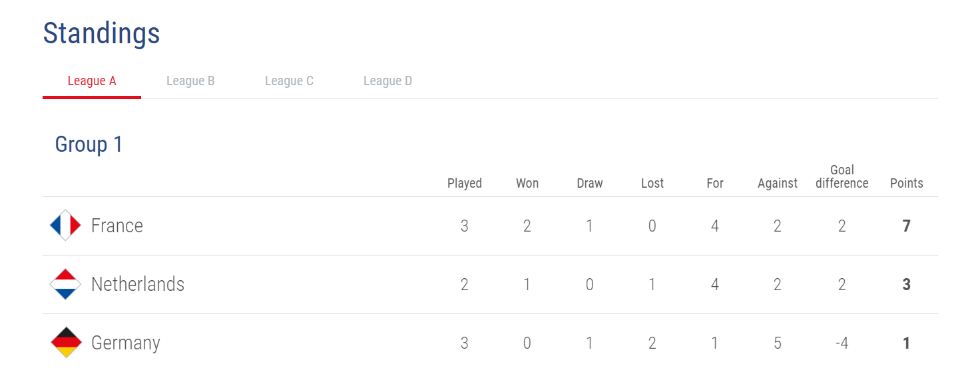Select the Group 1 heading
The image size is (980, 374).
[x=89, y=144]
